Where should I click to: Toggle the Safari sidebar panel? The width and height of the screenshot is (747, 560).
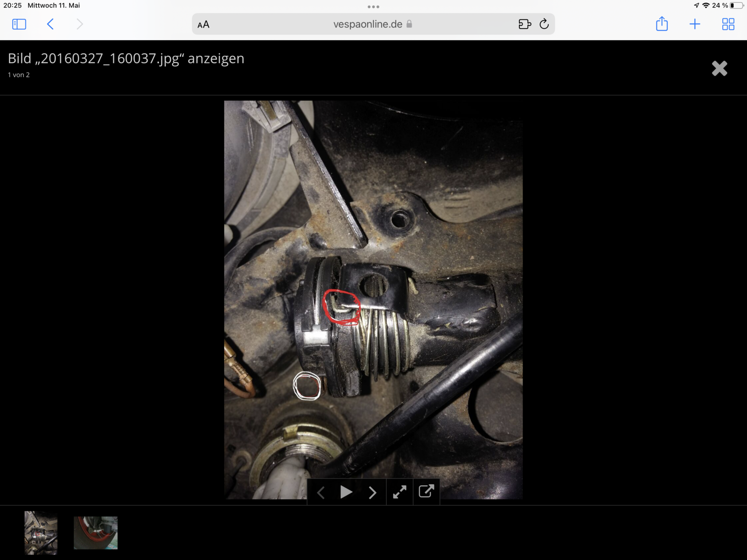pos(19,24)
